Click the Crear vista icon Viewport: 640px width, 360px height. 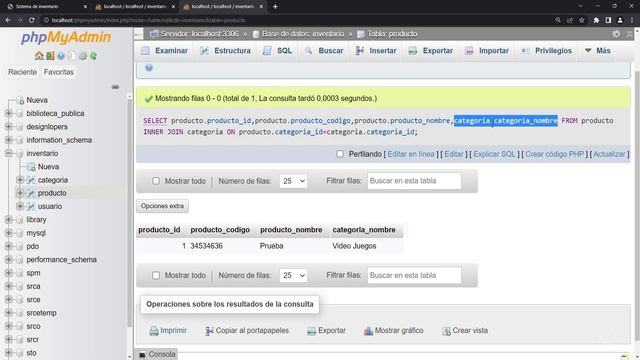pos(446,331)
